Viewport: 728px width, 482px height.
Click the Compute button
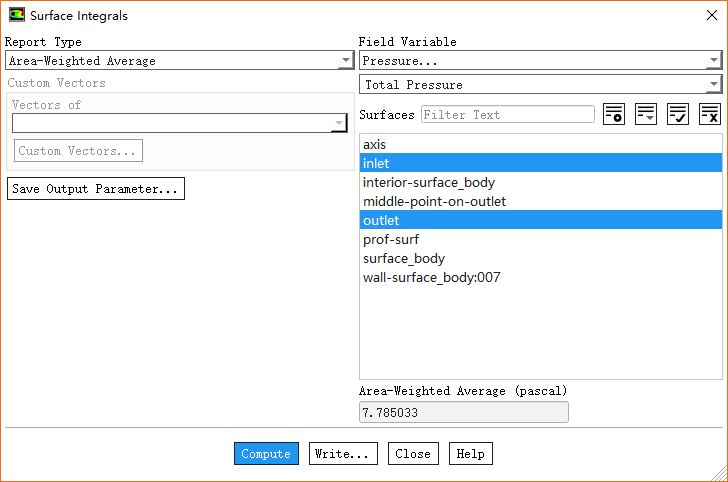tap(266, 454)
